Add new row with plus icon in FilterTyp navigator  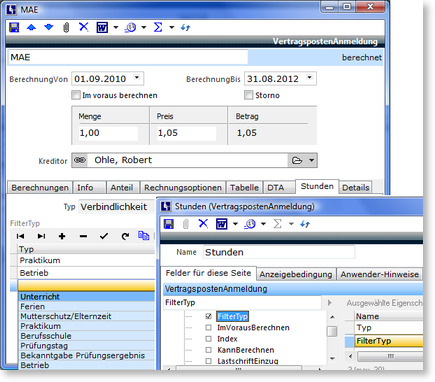[x=62, y=236]
